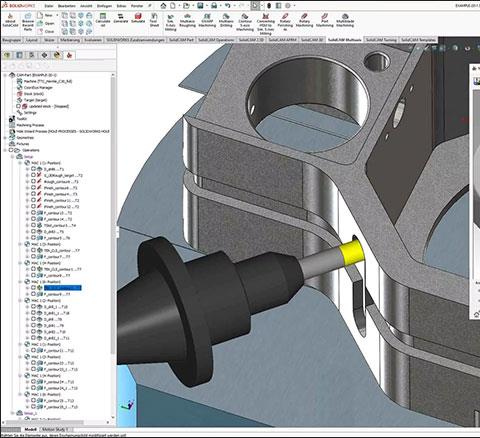Click the Home icon in top toolbar
The image size is (480, 438).
click(163, 6)
